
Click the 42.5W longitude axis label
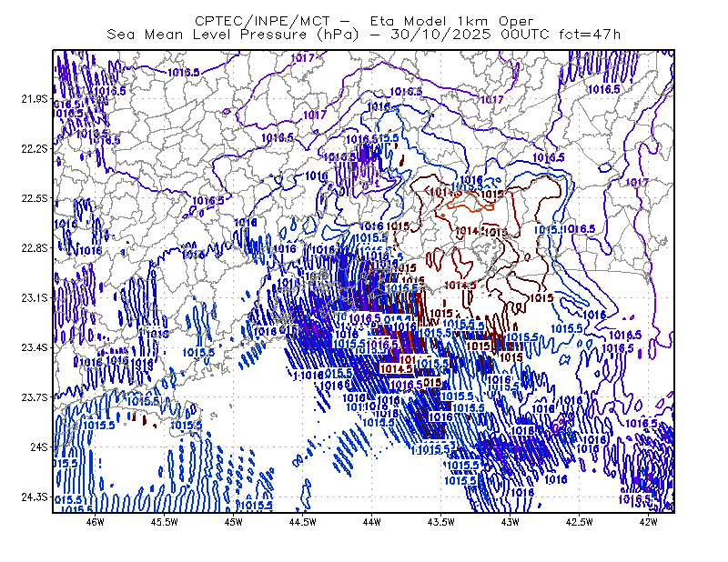580,522
